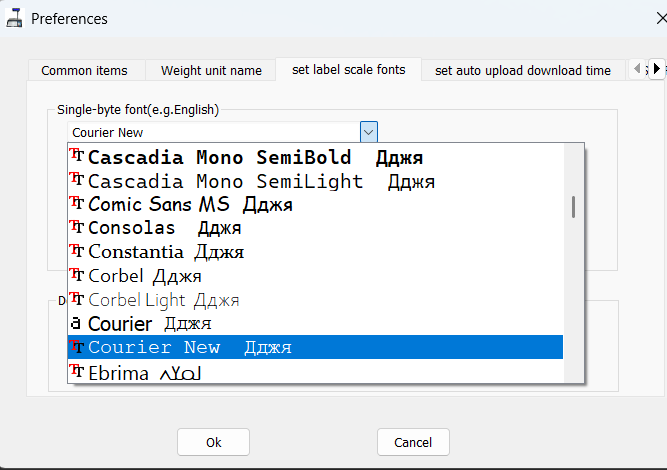This screenshot has width=667, height=470.
Task: Click TrueType icon beside Ebrima
Action: tap(77, 371)
